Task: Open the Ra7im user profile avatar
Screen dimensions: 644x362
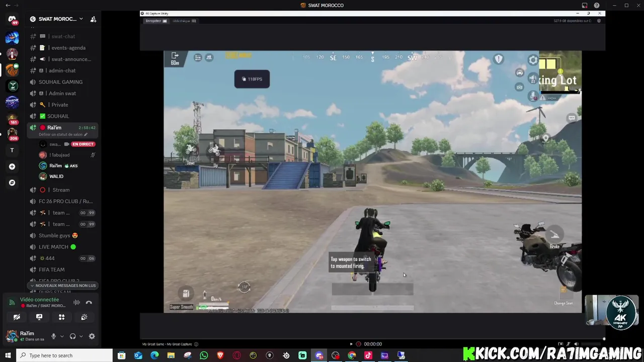Action: tap(12, 336)
